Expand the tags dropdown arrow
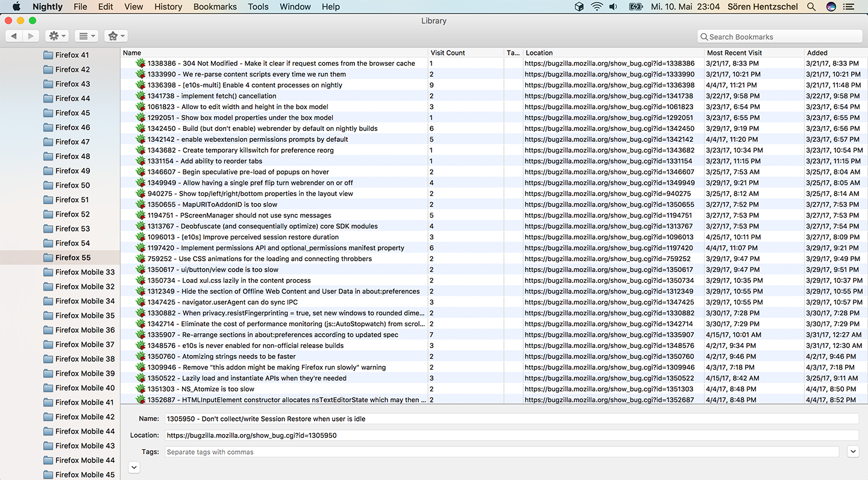The height and width of the screenshot is (480, 868). 853,451
